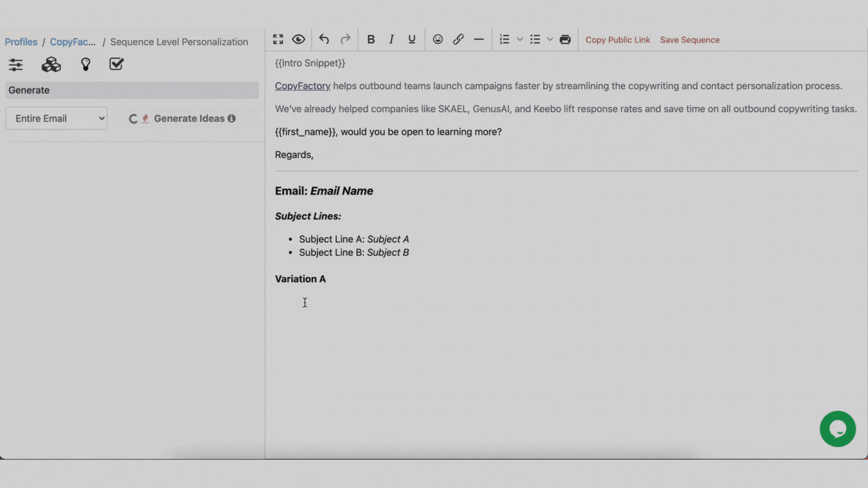The width and height of the screenshot is (868, 488).
Task: Open the checkmark review panel icon
Action: [116, 64]
